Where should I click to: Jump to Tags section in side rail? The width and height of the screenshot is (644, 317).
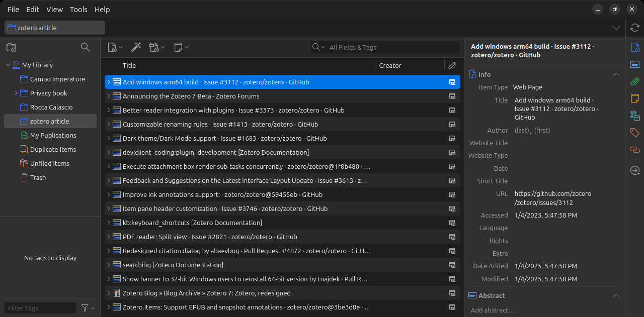point(635,133)
